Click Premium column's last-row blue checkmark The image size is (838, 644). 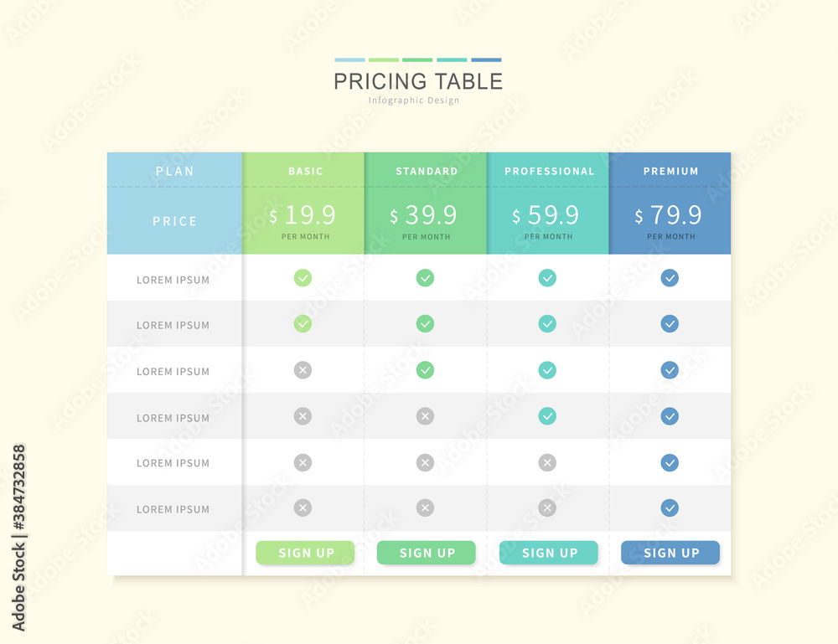point(670,507)
